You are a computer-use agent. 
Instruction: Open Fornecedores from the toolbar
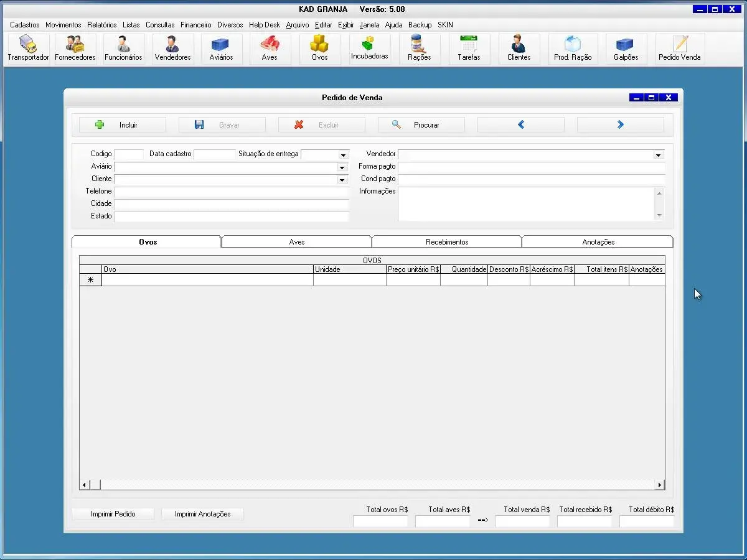point(75,49)
